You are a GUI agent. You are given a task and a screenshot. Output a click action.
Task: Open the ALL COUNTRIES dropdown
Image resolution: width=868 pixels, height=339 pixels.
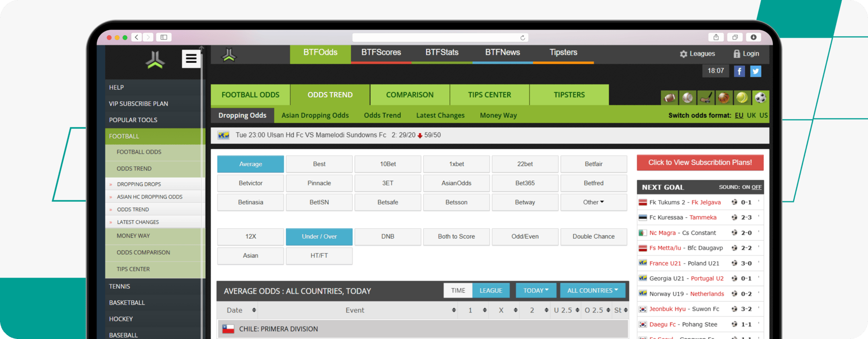(x=593, y=290)
